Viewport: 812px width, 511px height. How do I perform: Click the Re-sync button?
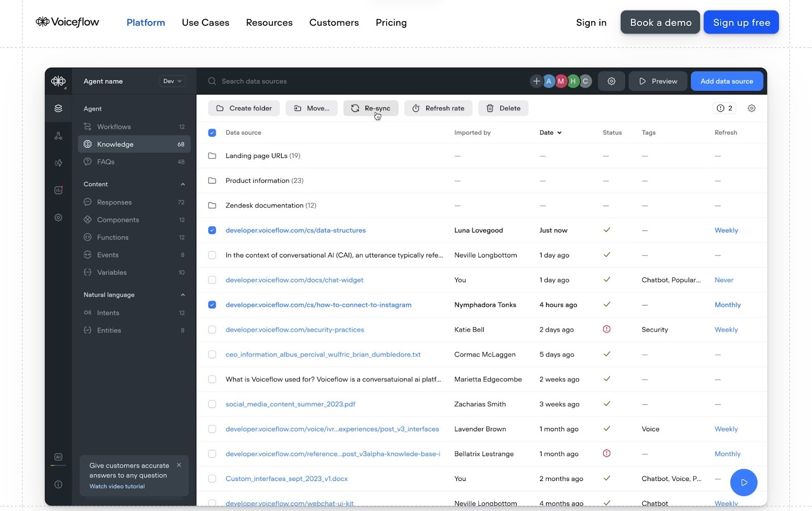371,108
